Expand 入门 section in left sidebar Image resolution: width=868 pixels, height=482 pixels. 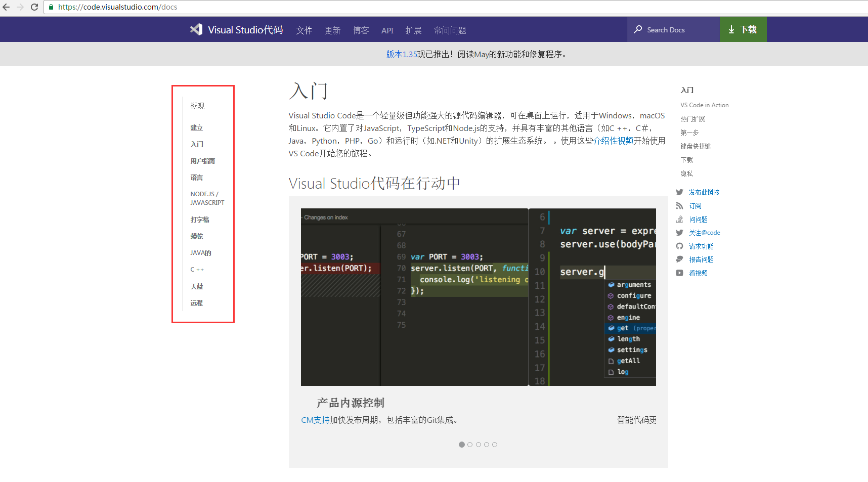click(x=197, y=144)
